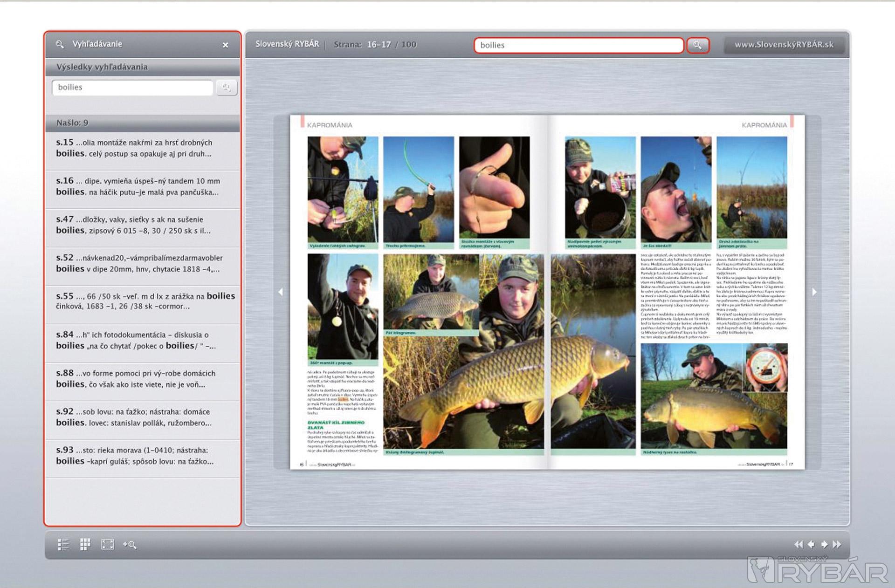The height and width of the screenshot is (588, 895).
Task: Close the Vyhľadávanie search panel
Action: (225, 45)
